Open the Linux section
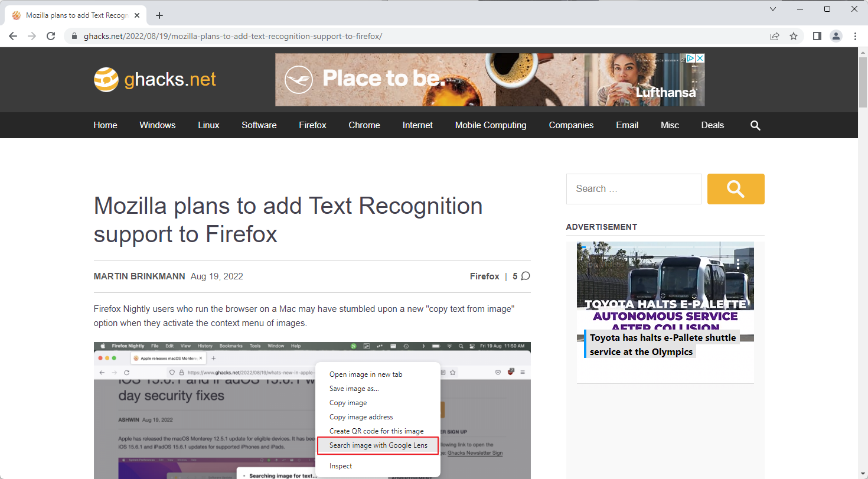Viewport: 868px width, 479px height. pos(208,125)
